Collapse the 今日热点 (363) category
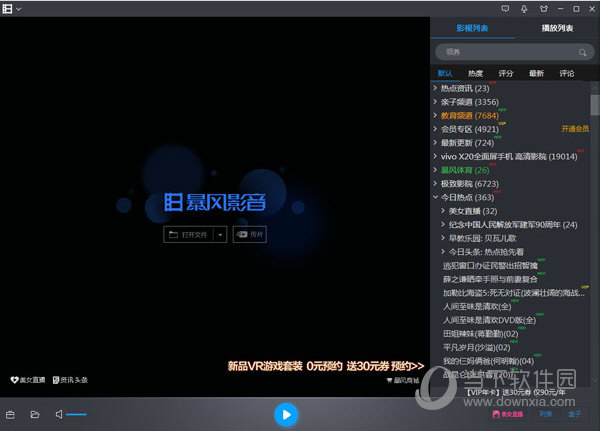Viewport: 600px width, 431px height. click(x=435, y=197)
